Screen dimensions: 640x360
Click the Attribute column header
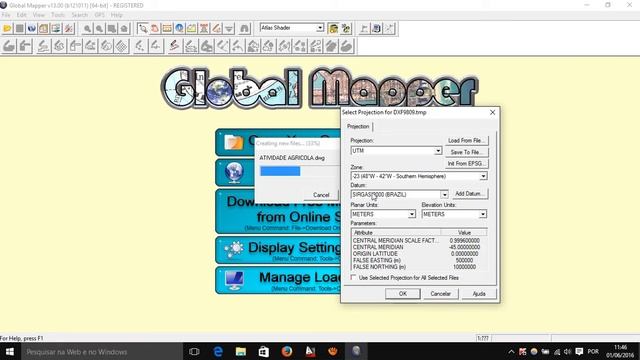pos(396,232)
